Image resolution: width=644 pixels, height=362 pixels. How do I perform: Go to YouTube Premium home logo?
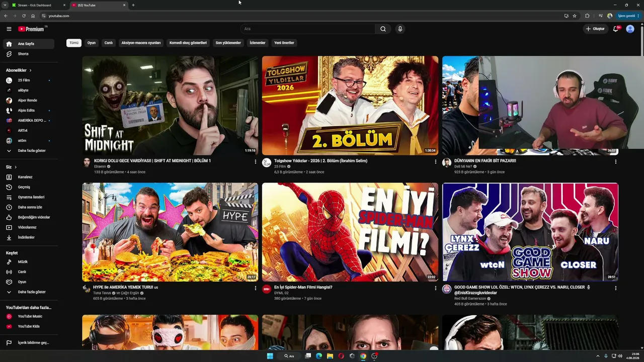click(x=31, y=29)
